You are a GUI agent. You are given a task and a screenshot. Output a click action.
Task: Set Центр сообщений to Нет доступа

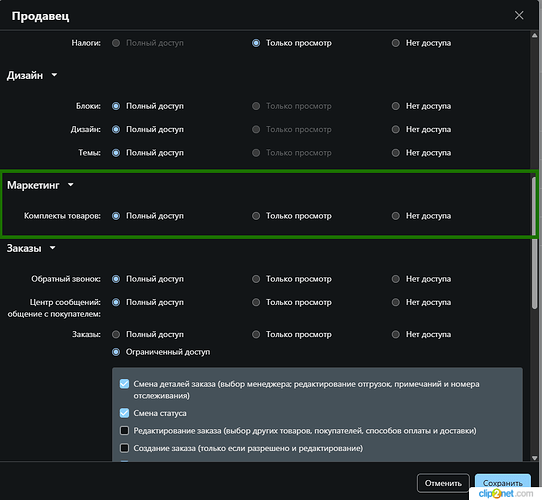(395, 303)
